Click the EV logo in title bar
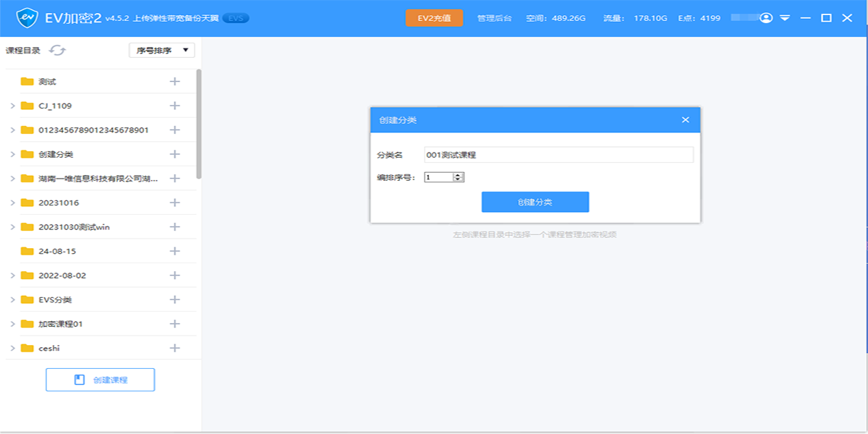Viewport: 868px width, 434px height. click(x=27, y=17)
